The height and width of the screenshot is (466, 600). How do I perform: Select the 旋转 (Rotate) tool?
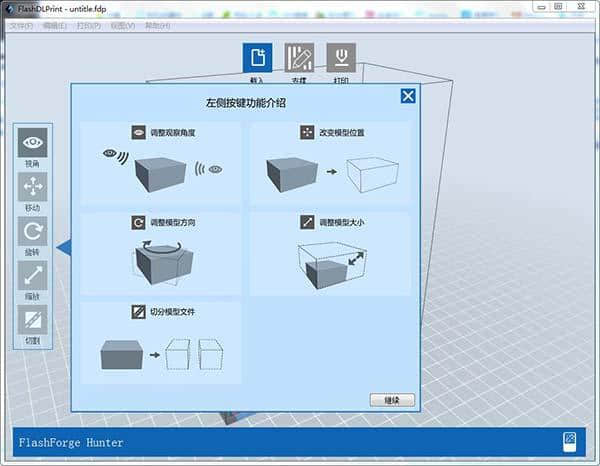pos(32,231)
